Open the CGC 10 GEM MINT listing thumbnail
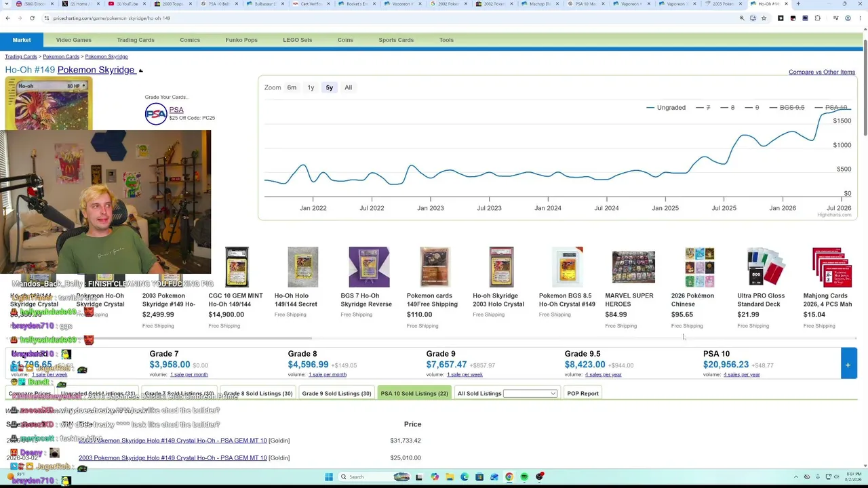The width and height of the screenshot is (868, 488). pos(237,267)
